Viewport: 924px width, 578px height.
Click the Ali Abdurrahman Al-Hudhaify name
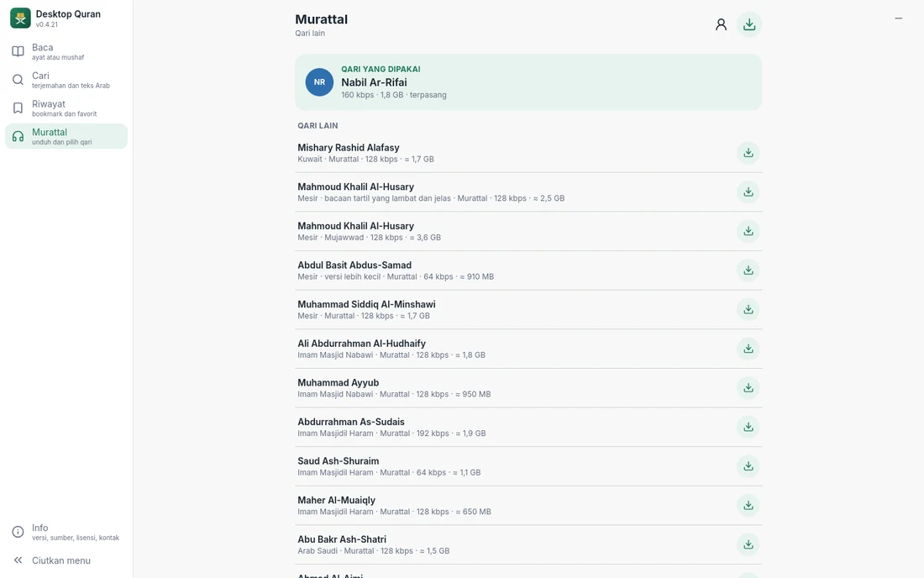[361, 344]
